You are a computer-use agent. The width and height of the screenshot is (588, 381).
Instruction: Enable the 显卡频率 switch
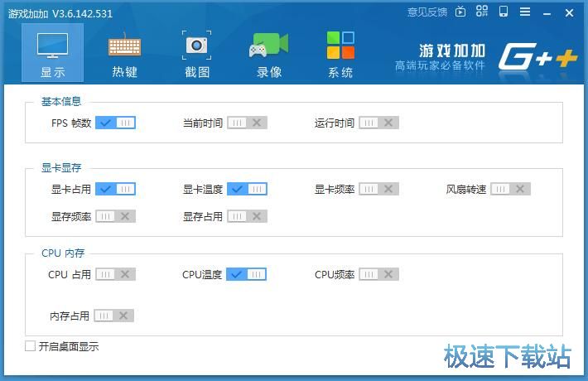pos(378,189)
